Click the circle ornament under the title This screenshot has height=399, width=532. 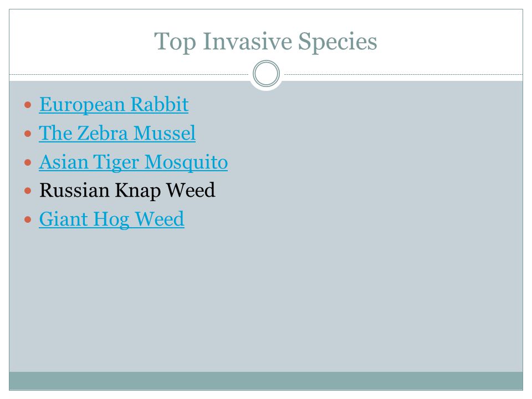[267, 73]
